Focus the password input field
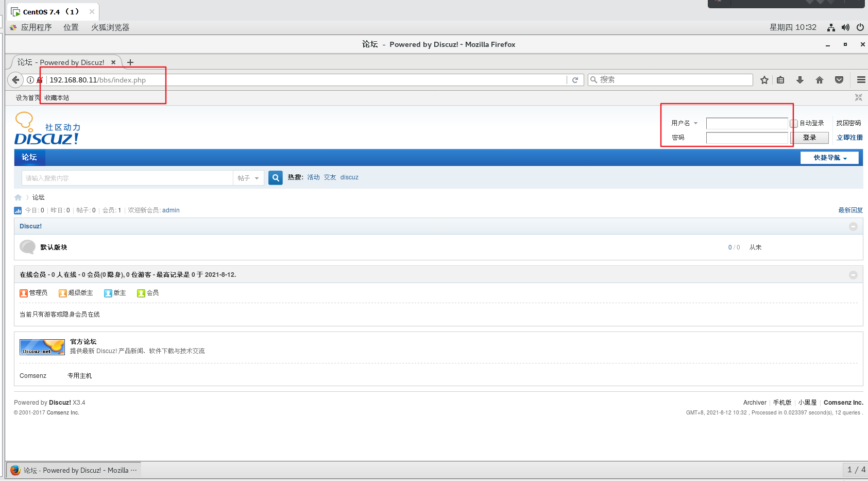Image resolution: width=868 pixels, height=481 pixels. click(x=747, y=138)
